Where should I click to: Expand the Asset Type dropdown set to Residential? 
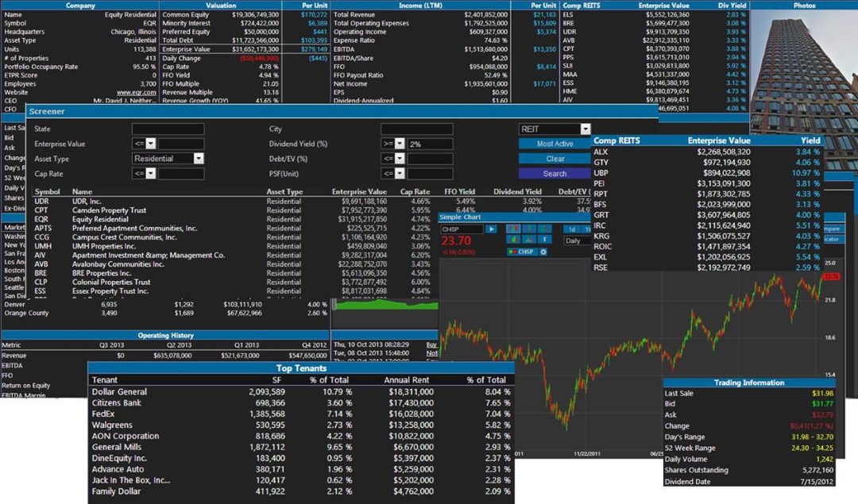tap(198, 159)
